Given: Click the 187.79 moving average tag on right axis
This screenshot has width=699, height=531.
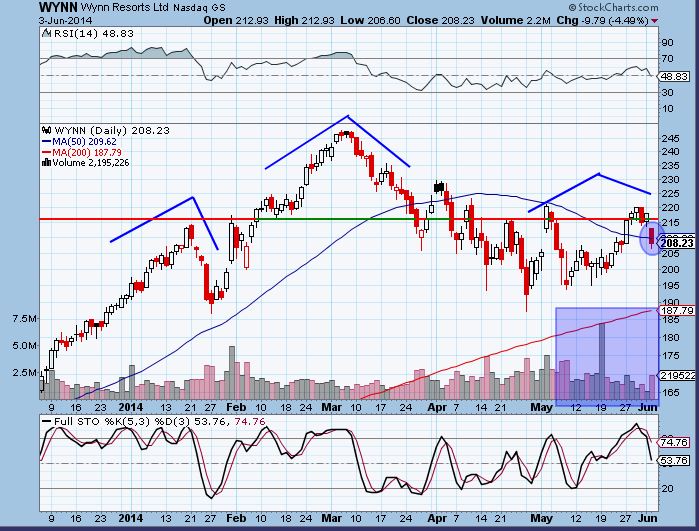Looking at the screenshot, I should (677, 310).
